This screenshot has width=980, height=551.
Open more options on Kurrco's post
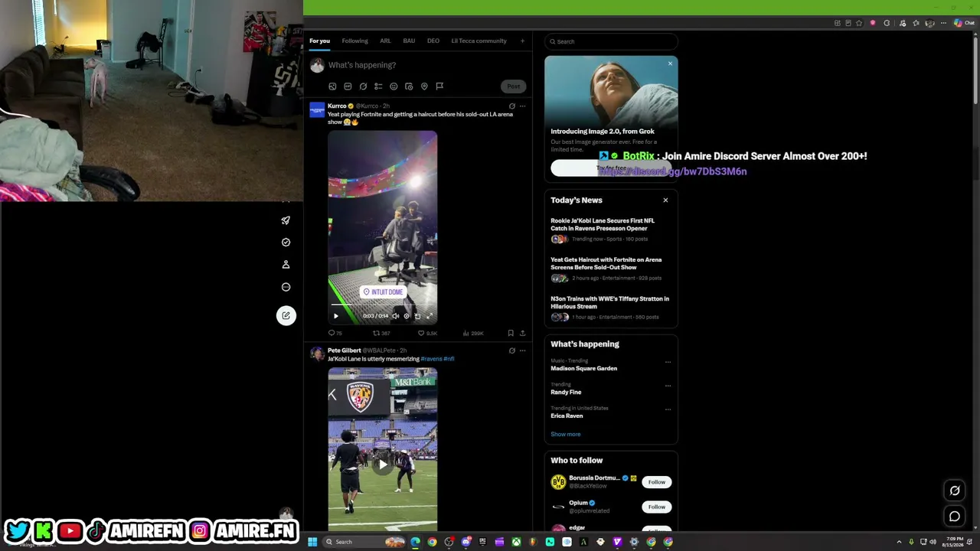[x=523, y=106]
